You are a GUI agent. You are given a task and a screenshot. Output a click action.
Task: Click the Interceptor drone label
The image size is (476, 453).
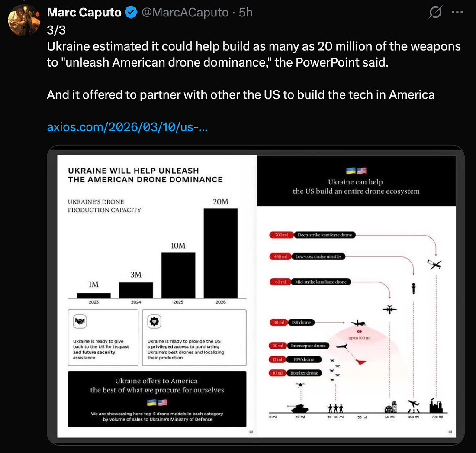pos(308,346)
